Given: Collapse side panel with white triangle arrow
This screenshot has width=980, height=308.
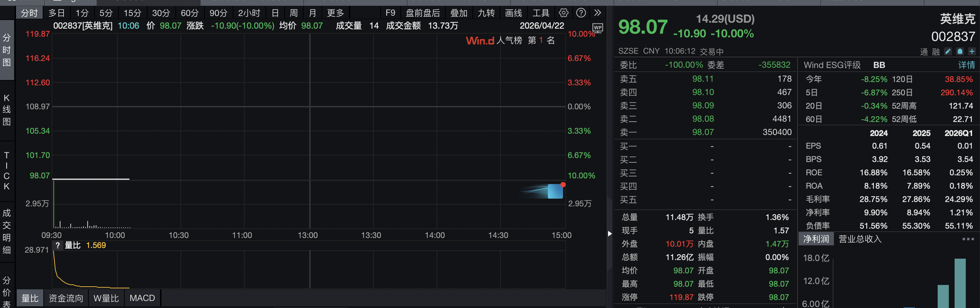Looking at the screenshot, I should [x=609, y=233].
